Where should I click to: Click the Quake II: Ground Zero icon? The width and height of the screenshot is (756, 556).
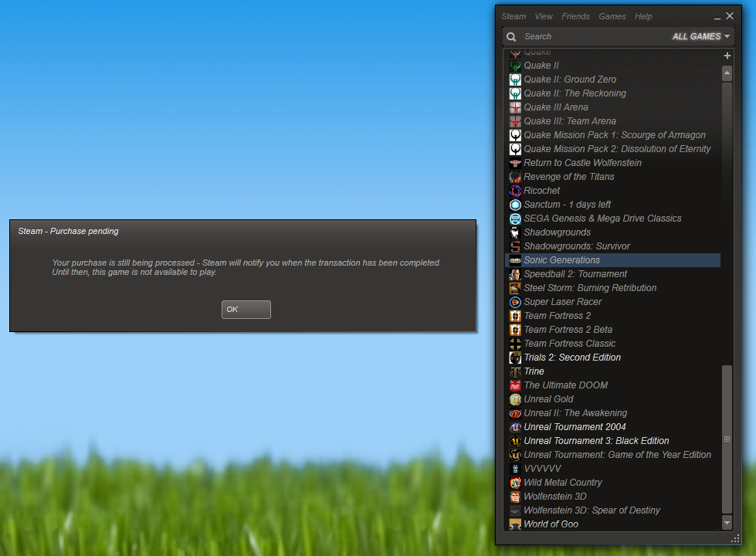pyautogui.click(x=515, y=80)
